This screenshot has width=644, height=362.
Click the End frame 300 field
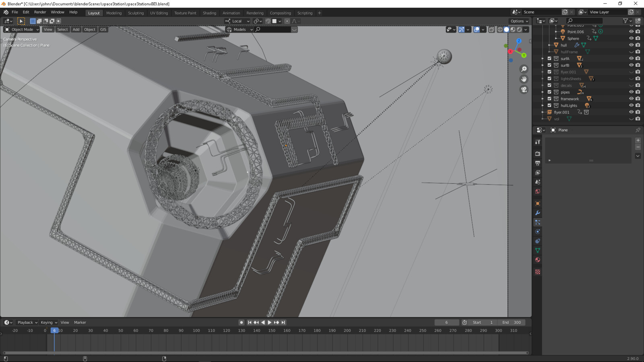[x=512, y=322]
